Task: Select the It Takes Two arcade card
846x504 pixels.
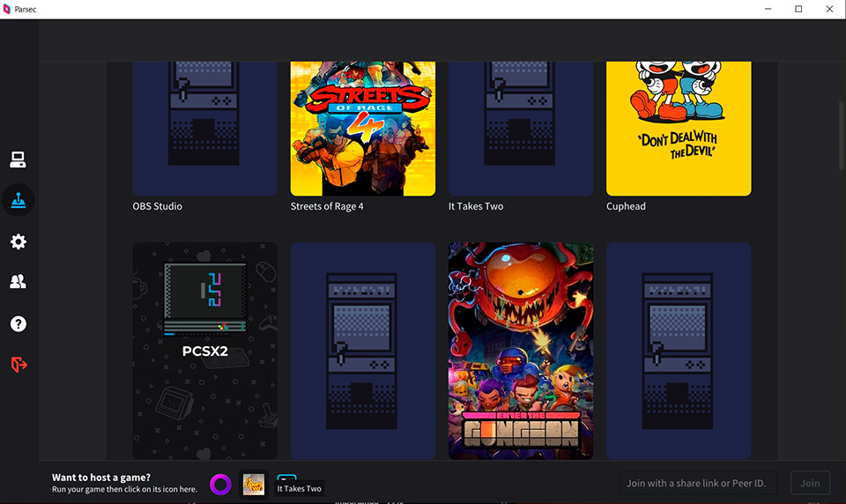Action: pos(521,129)
